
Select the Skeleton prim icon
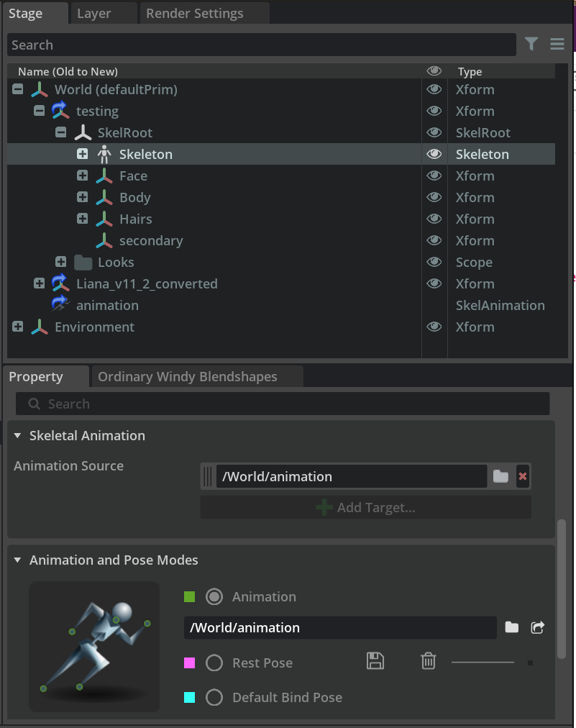[105, 154]
